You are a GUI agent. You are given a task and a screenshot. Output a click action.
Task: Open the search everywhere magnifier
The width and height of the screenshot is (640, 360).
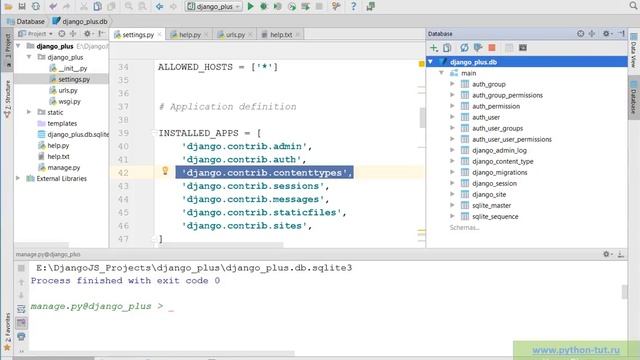coord(633,5)
